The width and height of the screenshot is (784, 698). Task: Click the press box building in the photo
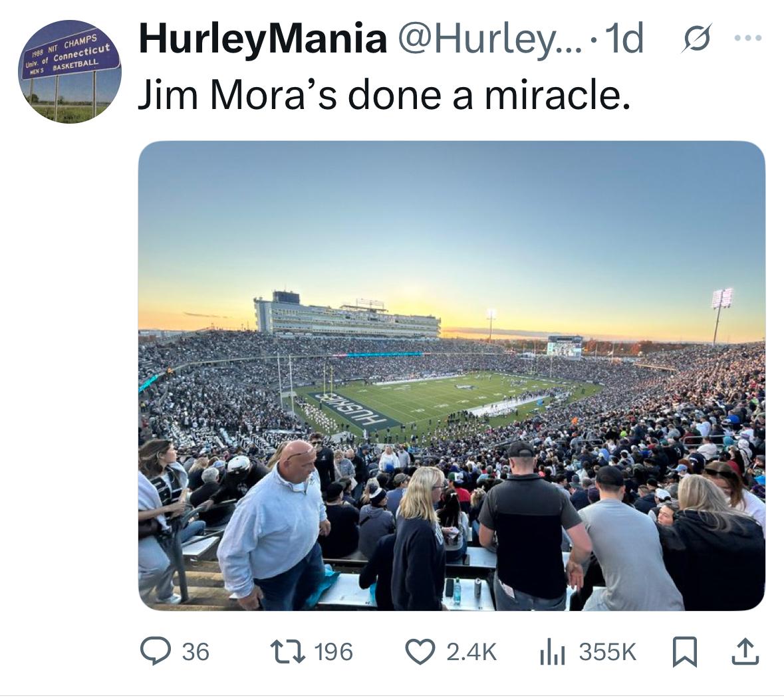pyautogui.click(x=346, y=318)
